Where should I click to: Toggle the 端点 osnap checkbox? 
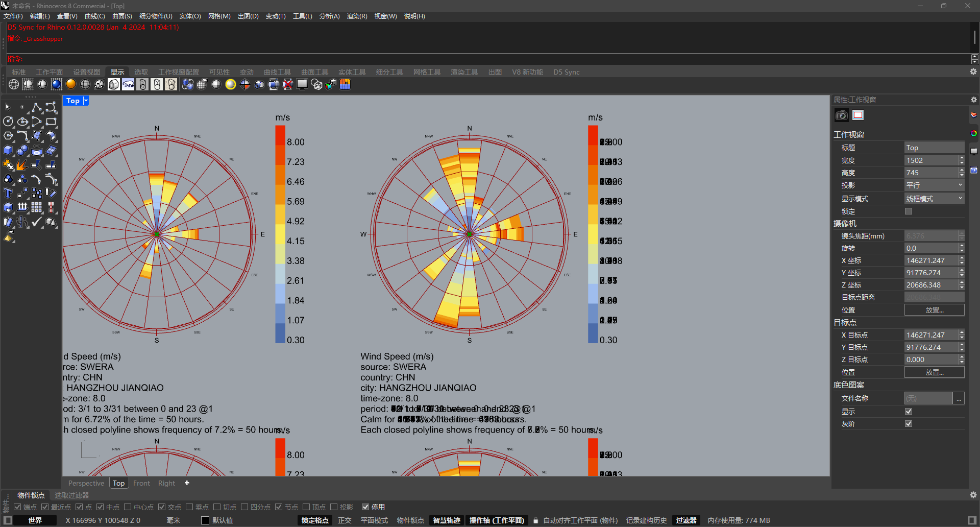coord(17,507)
